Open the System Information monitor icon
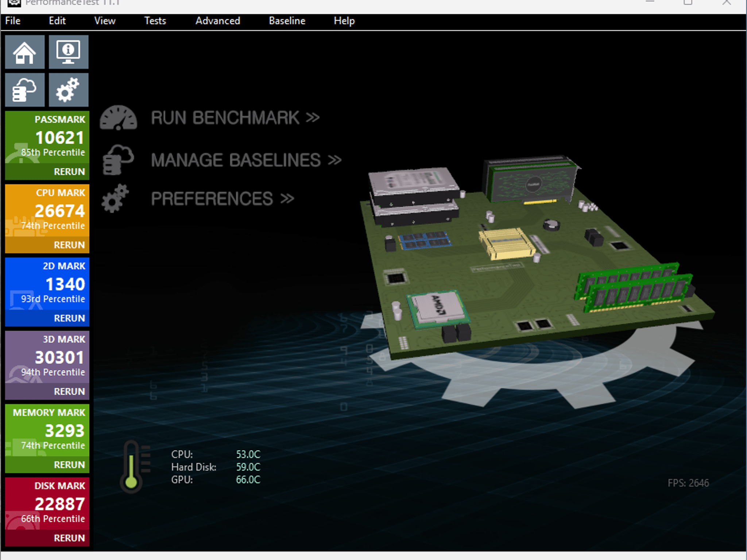The image size is (747, 560). click(x=69, y=52)
